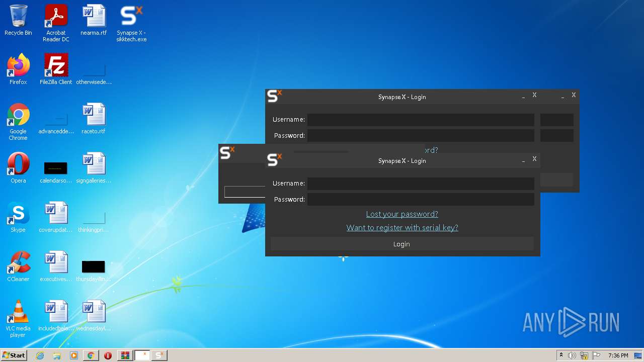
Task: Launch Internet Explorer from taskbar
Action: pyautogui.click(x=40, y=355)
